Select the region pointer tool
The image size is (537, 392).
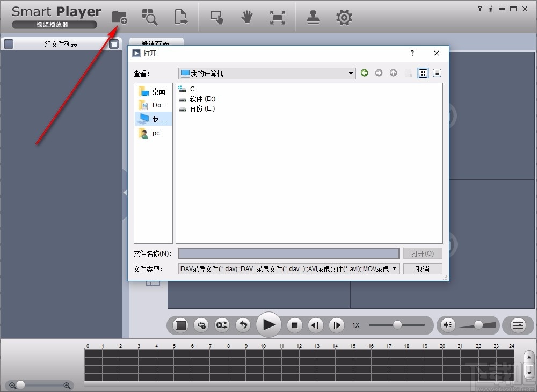(216, 17)
